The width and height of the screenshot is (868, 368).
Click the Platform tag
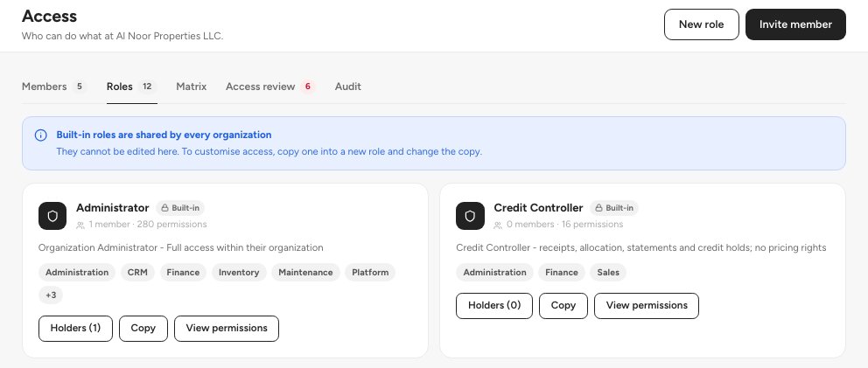pyautogui.click(x=370, y=272)
